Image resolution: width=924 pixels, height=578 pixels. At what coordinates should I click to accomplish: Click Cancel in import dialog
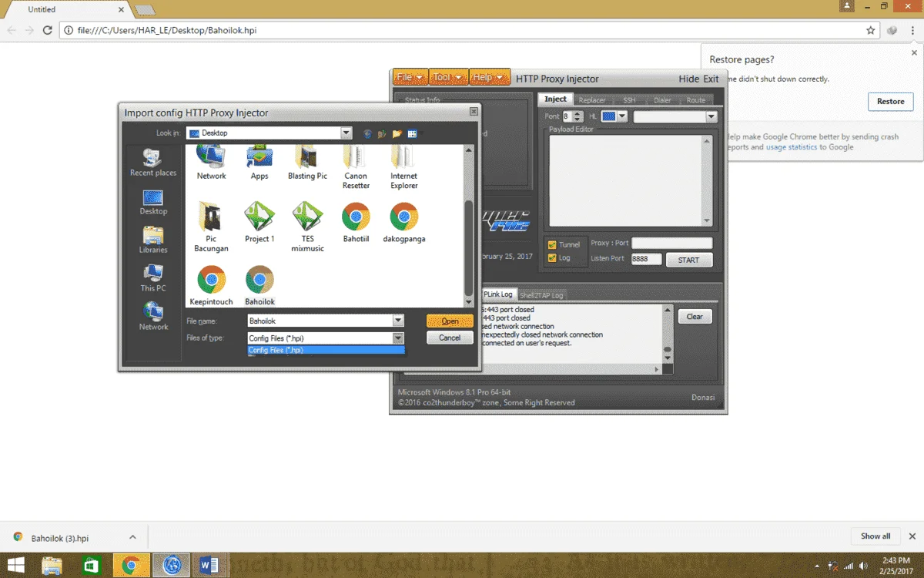[450, 338]
